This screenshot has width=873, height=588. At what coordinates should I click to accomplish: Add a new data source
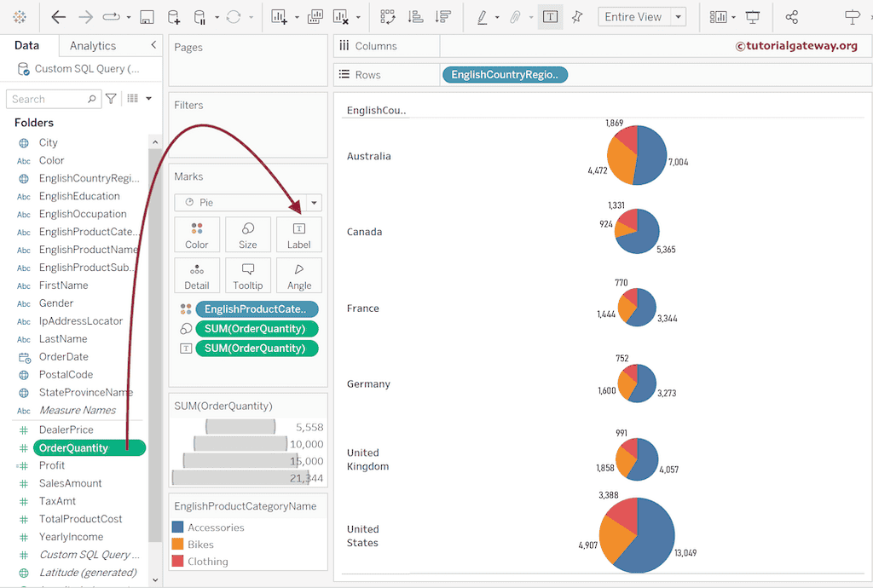(174, 17)
